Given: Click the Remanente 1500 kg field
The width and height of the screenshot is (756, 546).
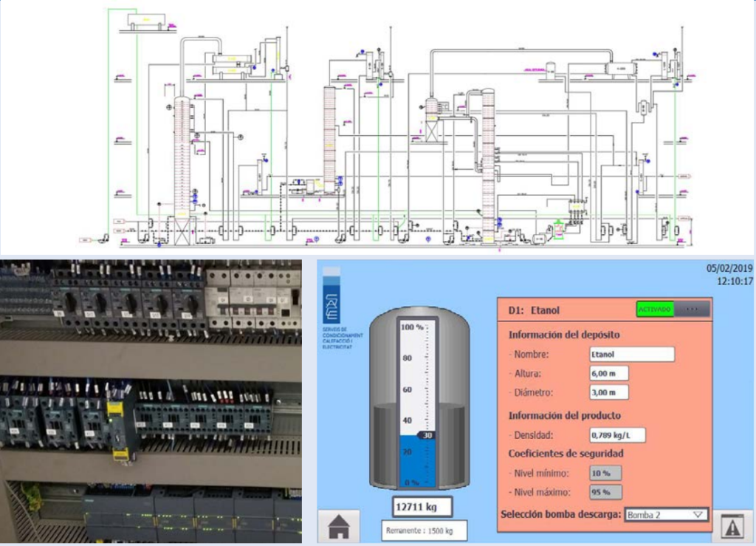Looking at the screenshot, I should [x=418, y=530].
